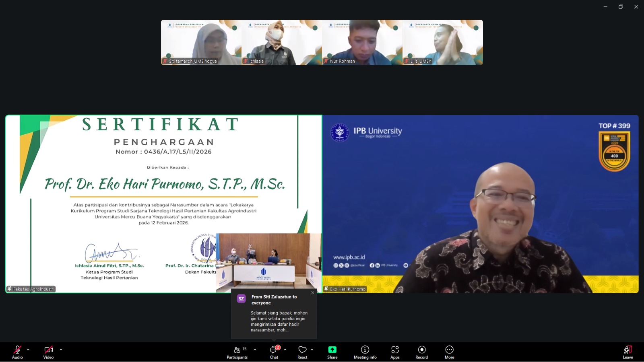Click the Eko Hari Purnomo video tile
The image size is (644, 362).
[480, 204]
